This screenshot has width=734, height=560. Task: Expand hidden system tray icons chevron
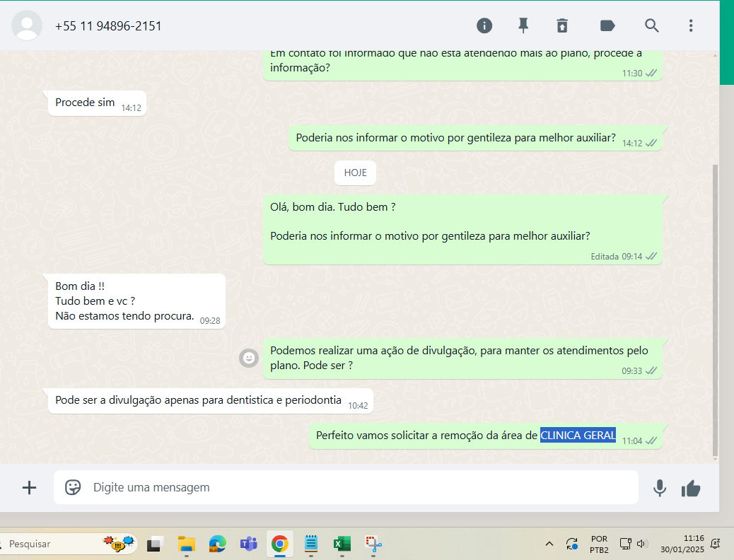549,544
